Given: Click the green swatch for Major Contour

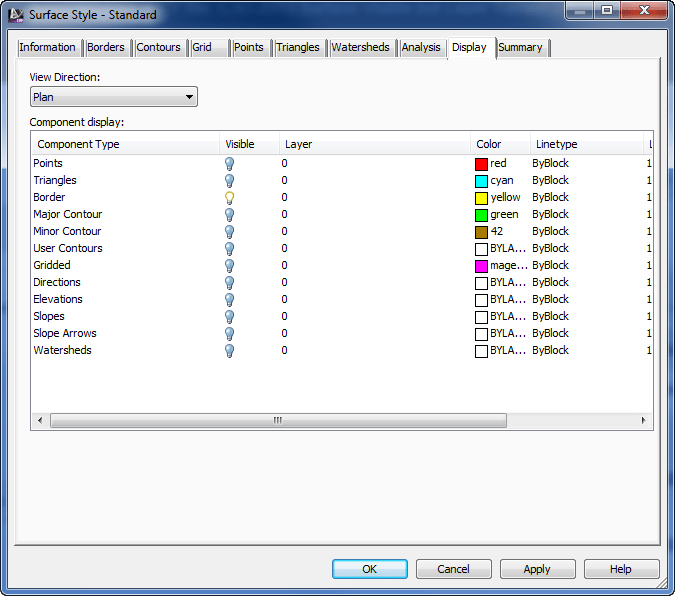Looking at the screenshot, I should pyautogui.click(x=481, y=215).
